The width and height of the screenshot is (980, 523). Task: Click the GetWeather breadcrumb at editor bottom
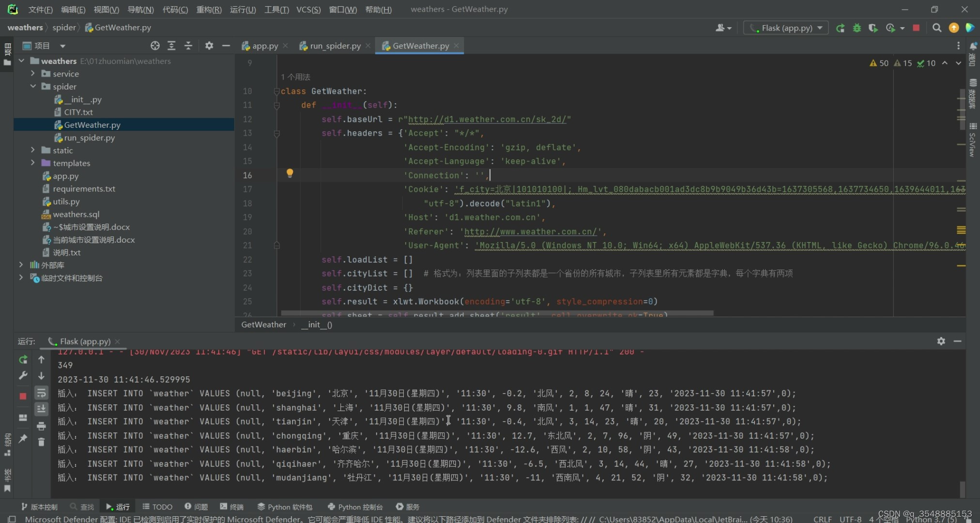click(264, 324)
